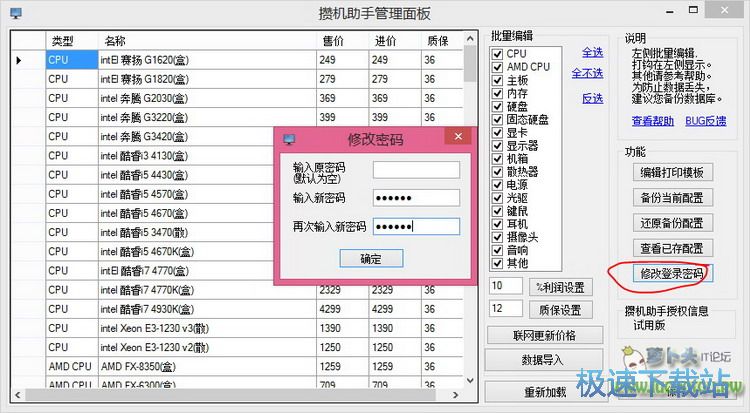Click the 反选 link
750x413 pixels.
pos(592,99)
